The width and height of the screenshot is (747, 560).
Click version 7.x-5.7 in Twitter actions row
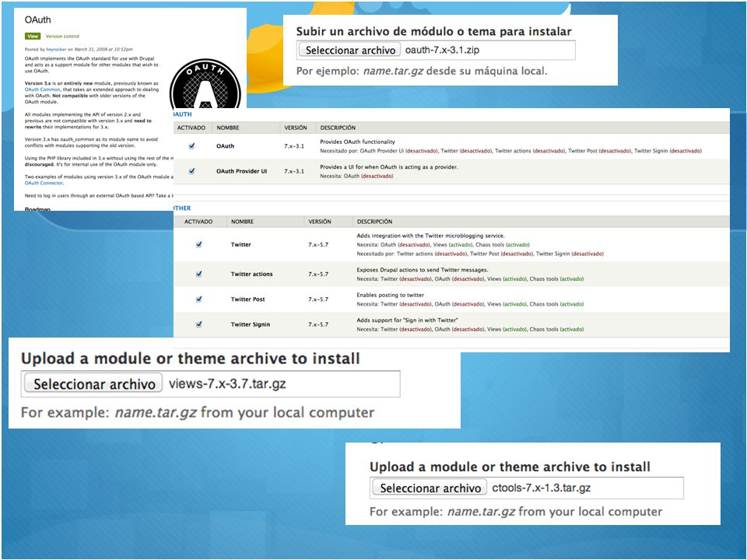318,275
